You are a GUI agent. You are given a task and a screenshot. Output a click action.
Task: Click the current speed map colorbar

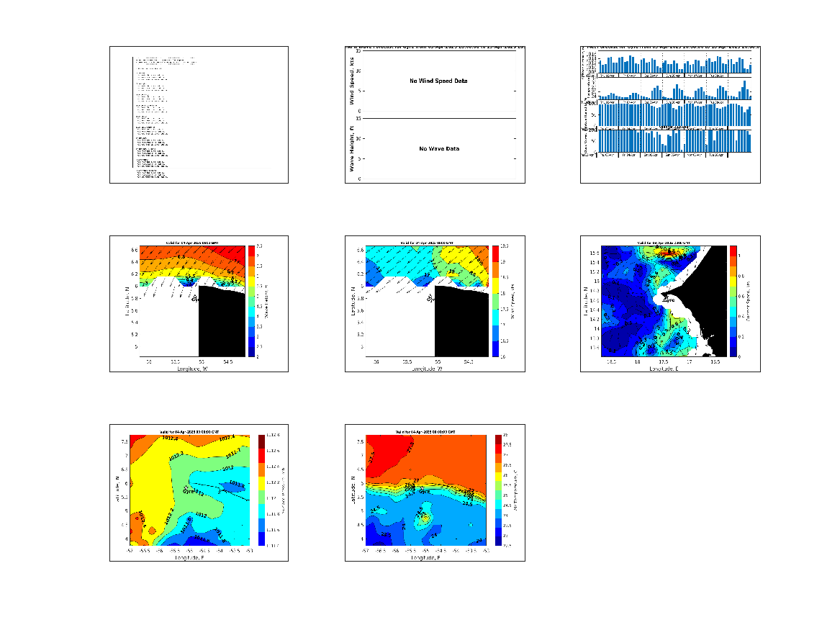733,301
